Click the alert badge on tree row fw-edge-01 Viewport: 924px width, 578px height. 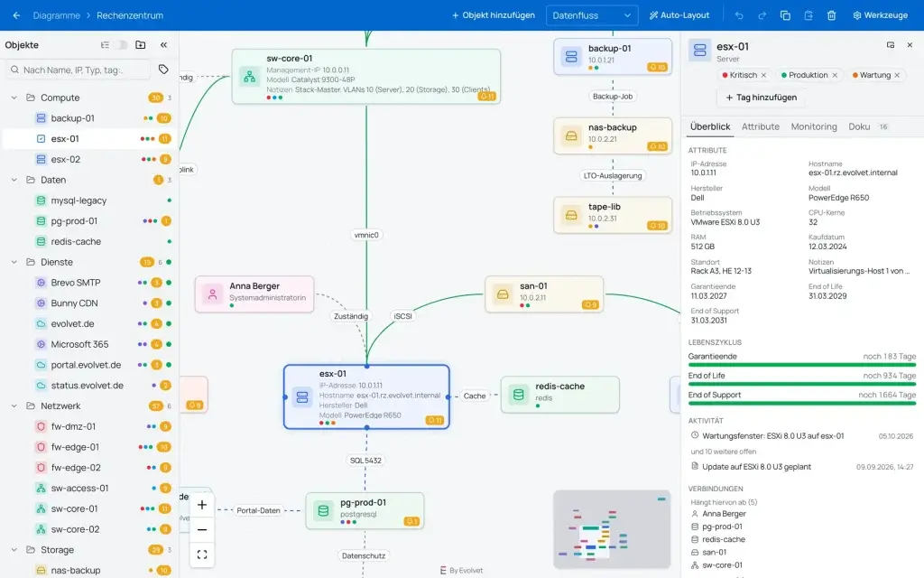pos(164,447)
